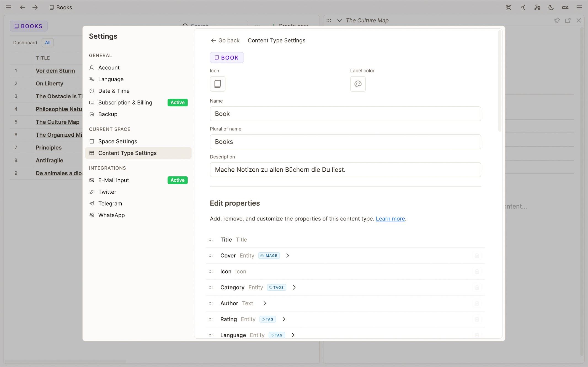Edit the Plural of name field
Screen dimensions: 588x367
click(x=345, y=142)
